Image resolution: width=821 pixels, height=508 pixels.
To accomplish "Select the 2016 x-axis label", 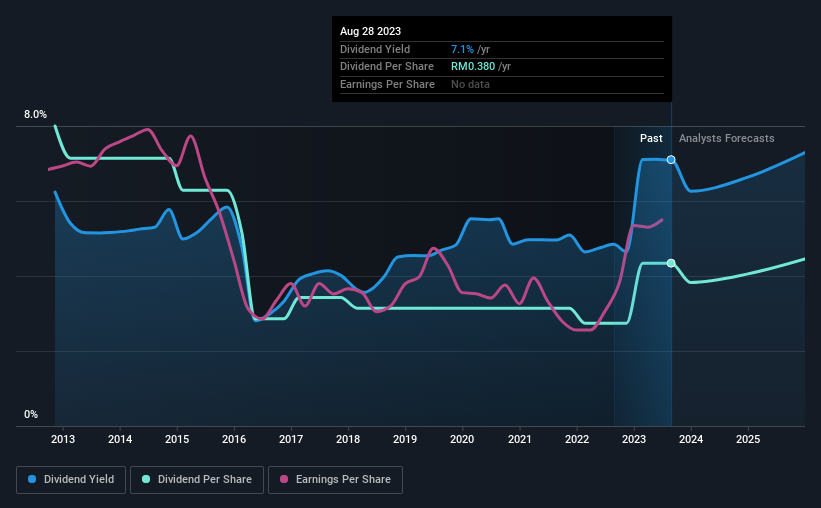I will 234,439.
